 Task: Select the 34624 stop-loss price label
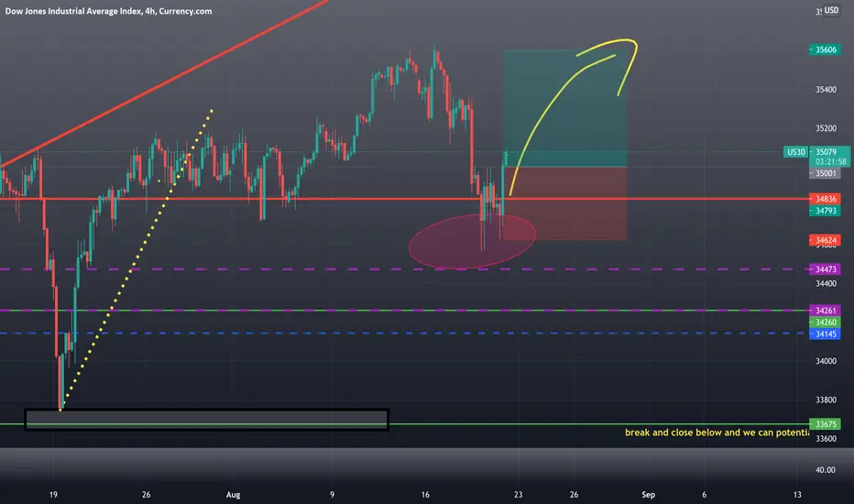tap(825, 240)
